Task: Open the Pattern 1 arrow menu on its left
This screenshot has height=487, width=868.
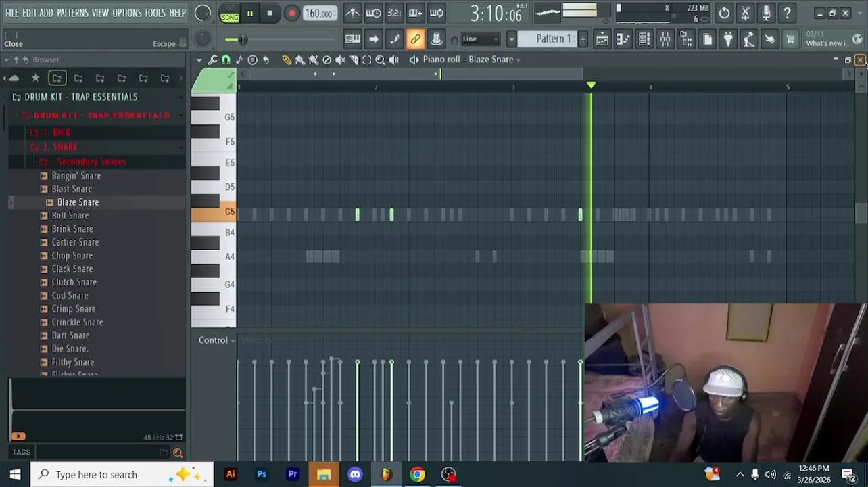Action: click(512, 39)
